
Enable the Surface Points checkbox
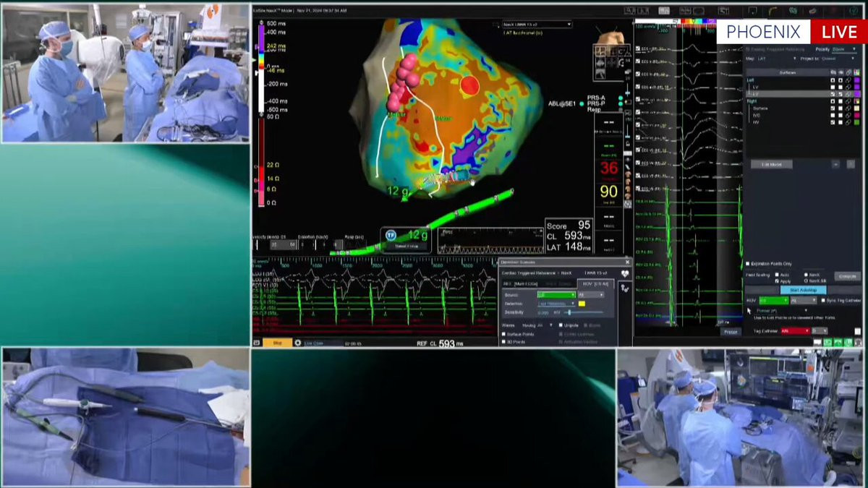[504, 334]
